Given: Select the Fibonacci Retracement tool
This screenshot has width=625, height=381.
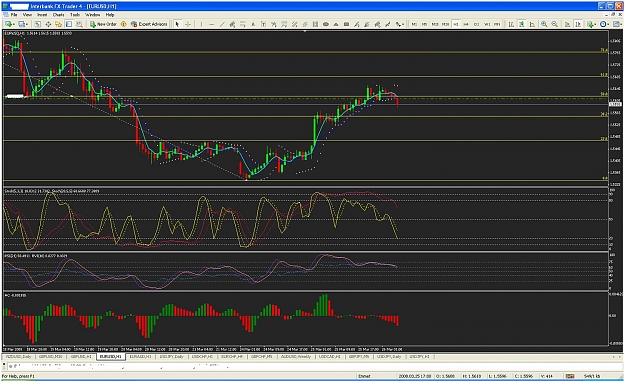Looking at the screenshot, I should point(242,24).
